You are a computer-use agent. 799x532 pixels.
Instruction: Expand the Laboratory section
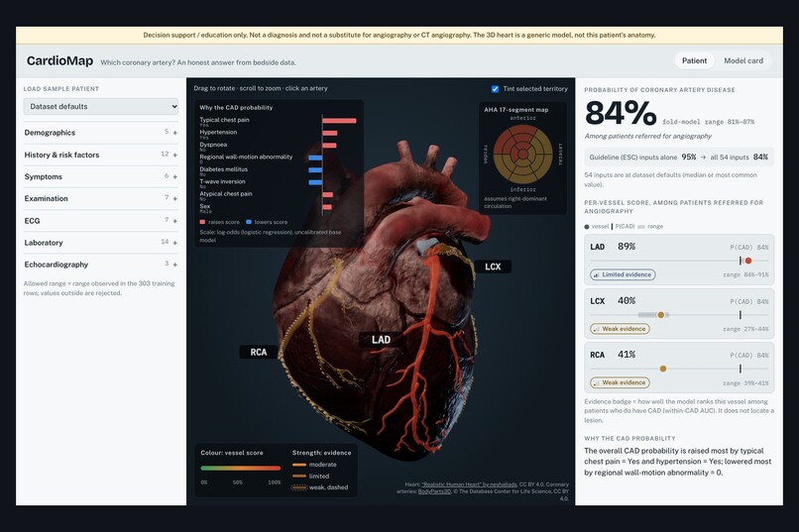[101, 243]
